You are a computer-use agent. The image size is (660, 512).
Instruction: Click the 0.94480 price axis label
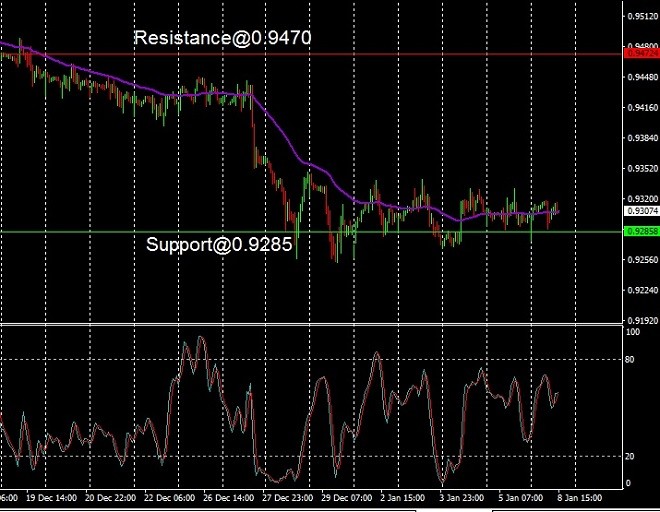[x=642, y=77]
